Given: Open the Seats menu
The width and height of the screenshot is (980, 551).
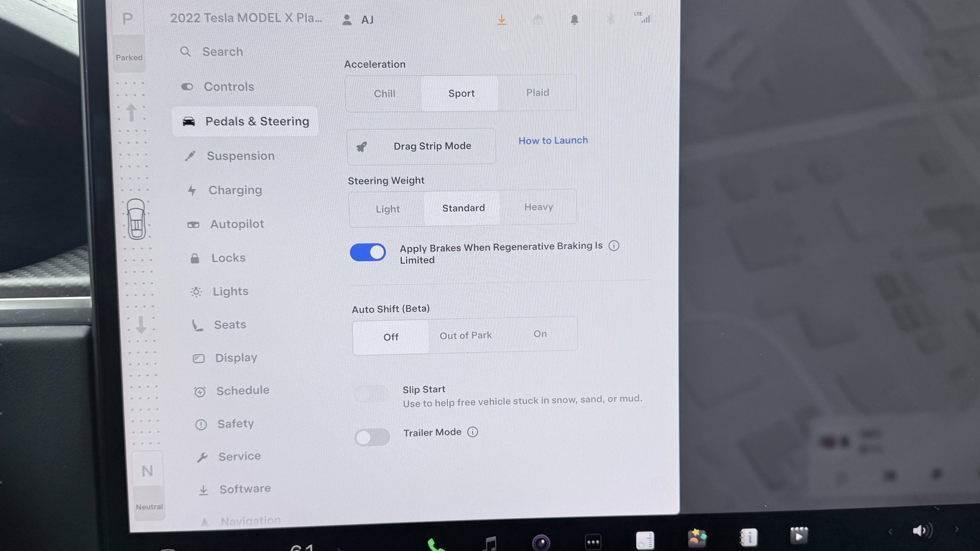Looking at the screenshot, I should 220,325.
